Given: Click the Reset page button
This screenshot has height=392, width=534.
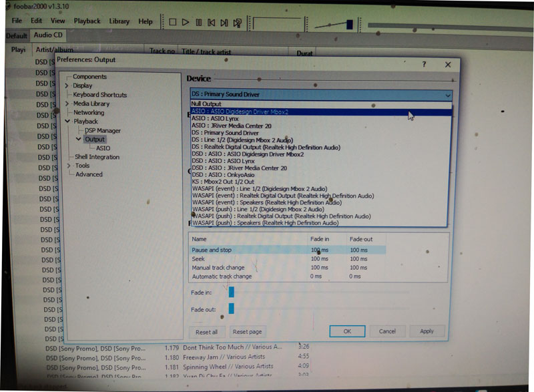Looking at the screenshot, I should 247,332.
